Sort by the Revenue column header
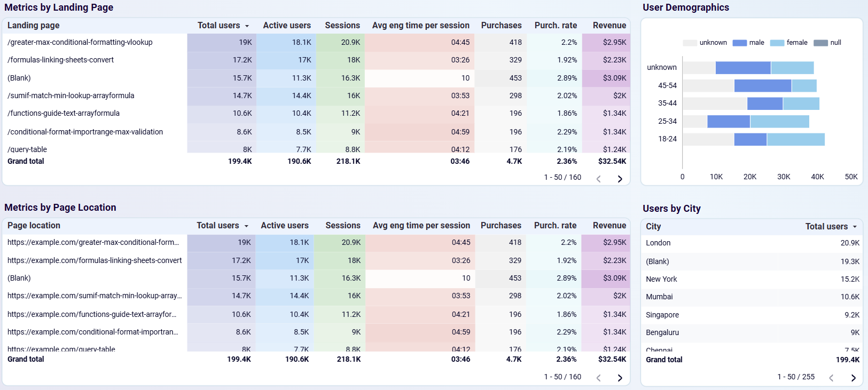This screenshot has width=868, height=390. coord(609,25)
